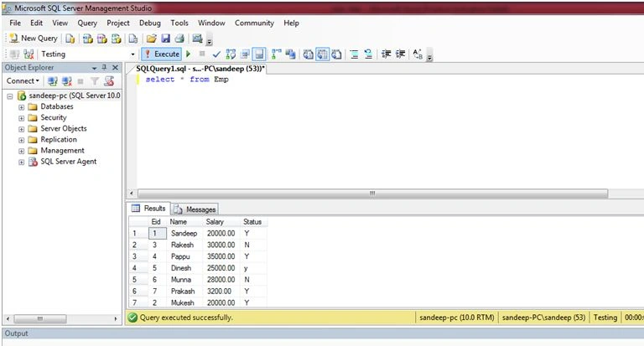The image size is (644, 346).
Task: Expand the Management folder
Action: (21, 151)
